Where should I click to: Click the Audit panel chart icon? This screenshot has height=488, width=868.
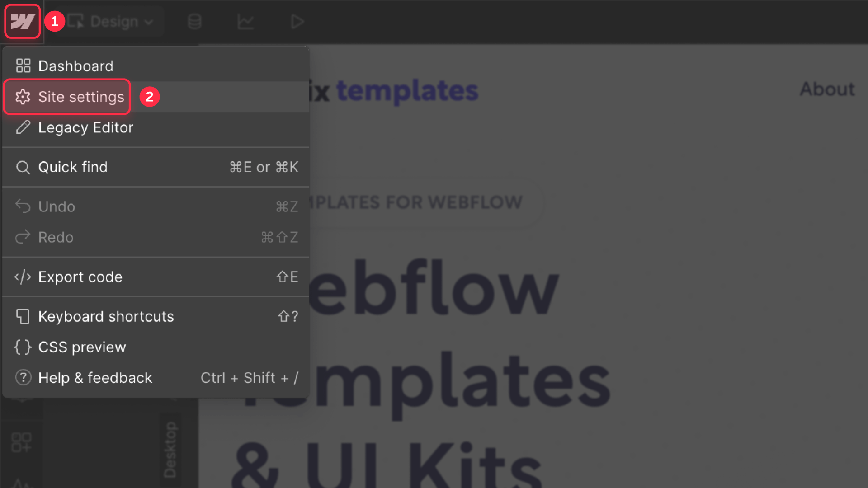coord(245,22)
